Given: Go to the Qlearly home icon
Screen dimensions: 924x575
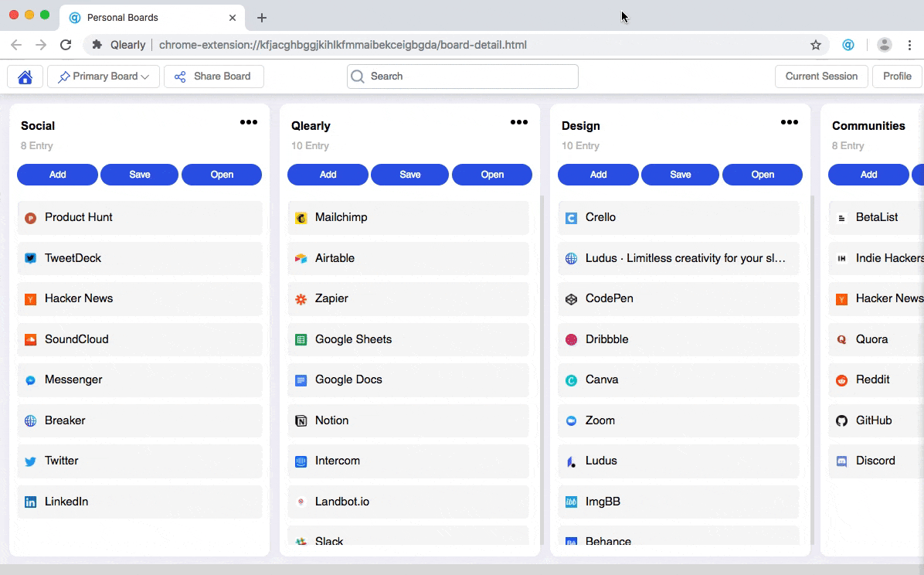Looking at the screenshot, I should pos(25,77).
